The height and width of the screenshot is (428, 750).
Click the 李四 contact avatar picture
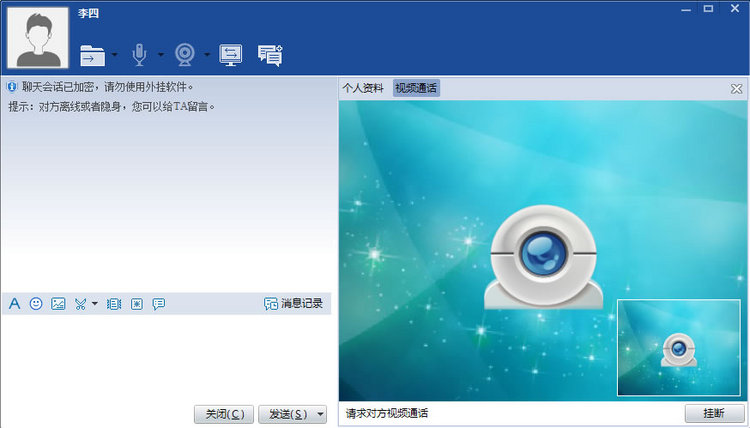[38, 37]
